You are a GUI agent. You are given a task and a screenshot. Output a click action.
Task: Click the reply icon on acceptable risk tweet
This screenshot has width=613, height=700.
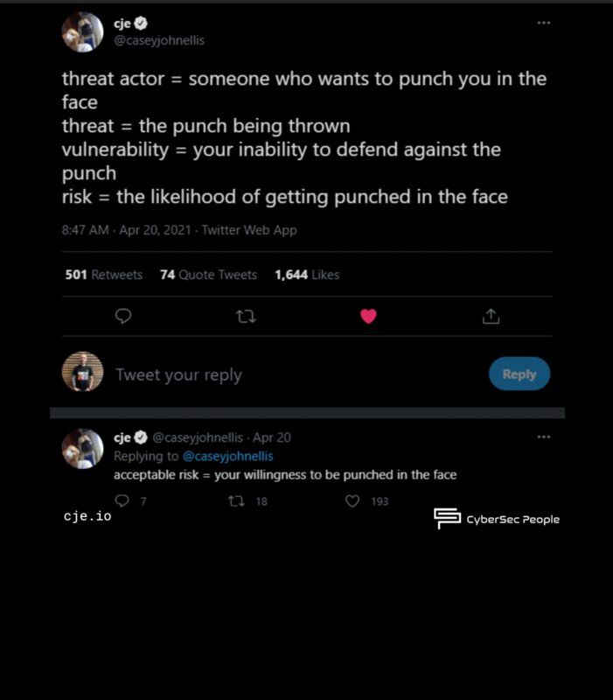122,501
